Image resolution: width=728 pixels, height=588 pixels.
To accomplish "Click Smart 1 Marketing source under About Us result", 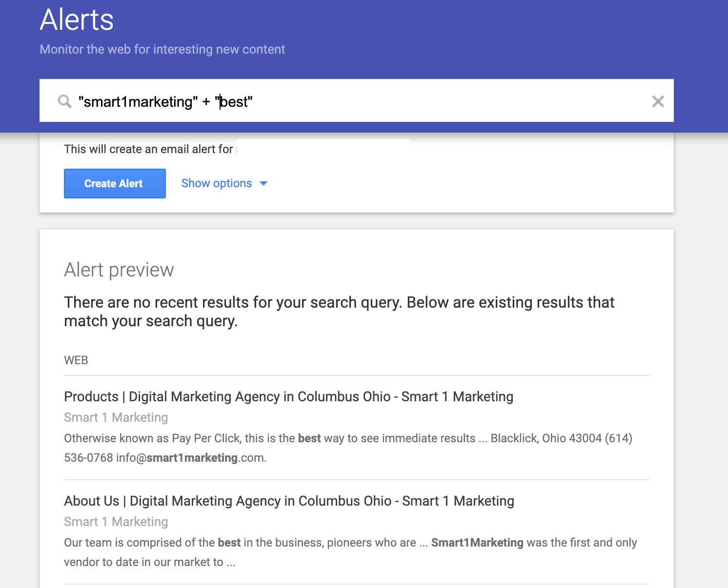I will (x=116, y=522).
